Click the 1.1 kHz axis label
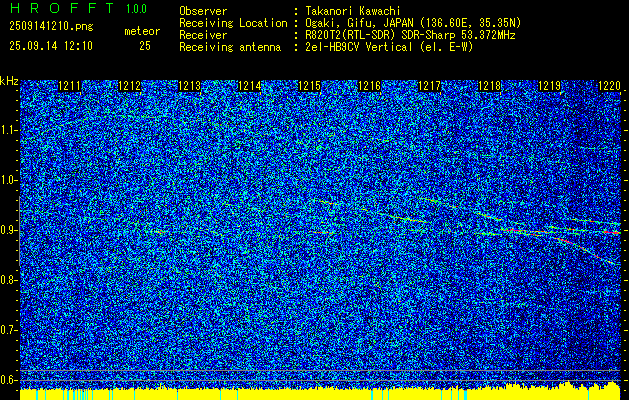Viewport: 629px width, 400px height. tap(8, 130)
